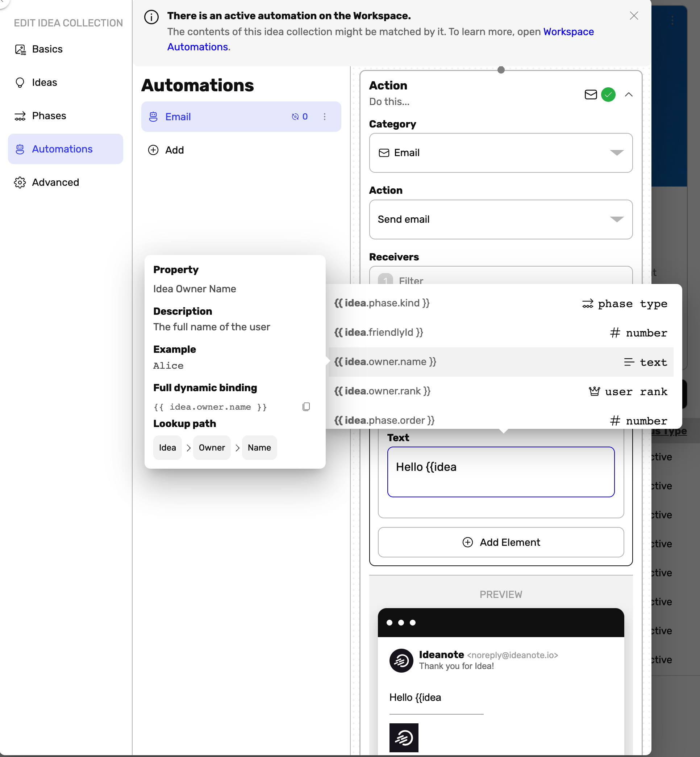The width and height of the screenshot is (700, 757).
Task: Collapse the Action section with chevron
Action: (628, 95)
